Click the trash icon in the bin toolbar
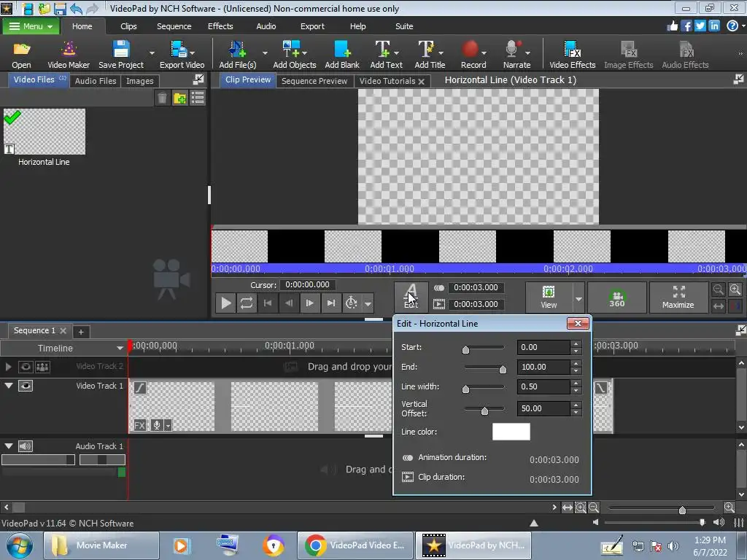The image size is (747, 560). [162, 98]
